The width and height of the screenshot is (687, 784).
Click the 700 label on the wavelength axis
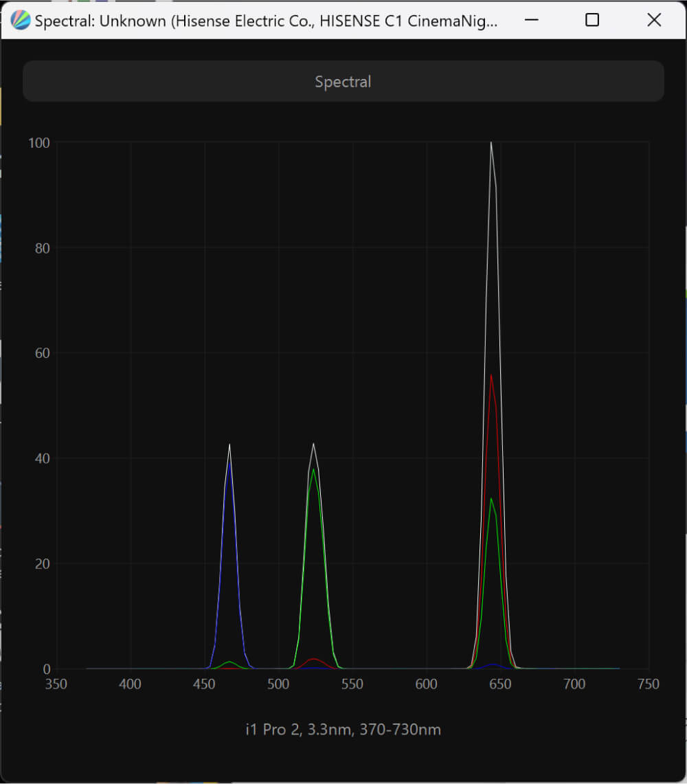coord(574,684)
